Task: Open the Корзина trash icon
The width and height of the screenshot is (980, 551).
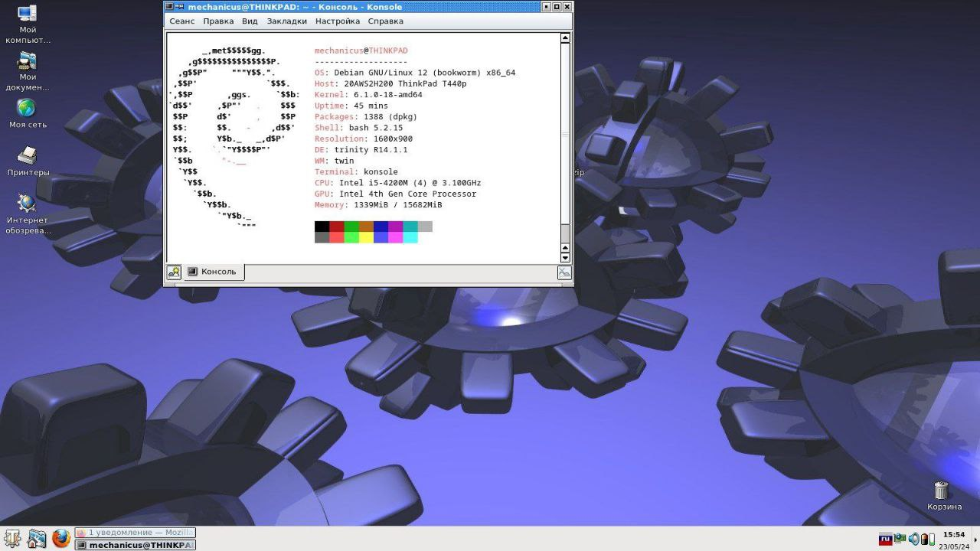Action: 943,495
